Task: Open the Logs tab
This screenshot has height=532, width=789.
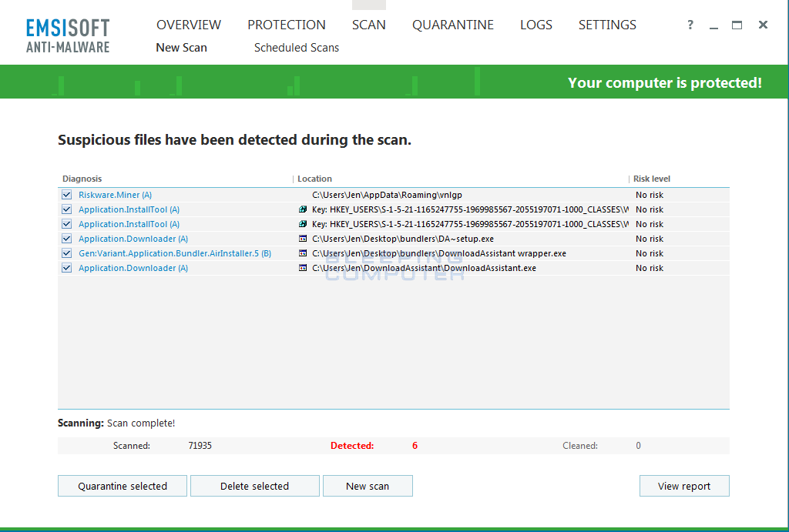Action: click(x=536, y=25)
